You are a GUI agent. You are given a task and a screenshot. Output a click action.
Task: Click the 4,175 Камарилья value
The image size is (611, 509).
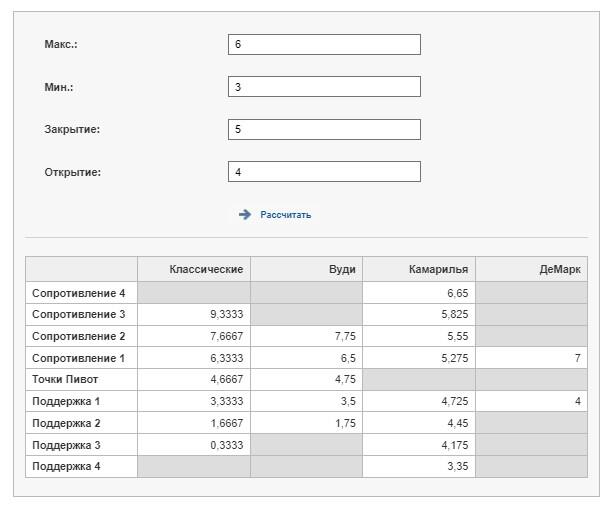coord(454,445)
